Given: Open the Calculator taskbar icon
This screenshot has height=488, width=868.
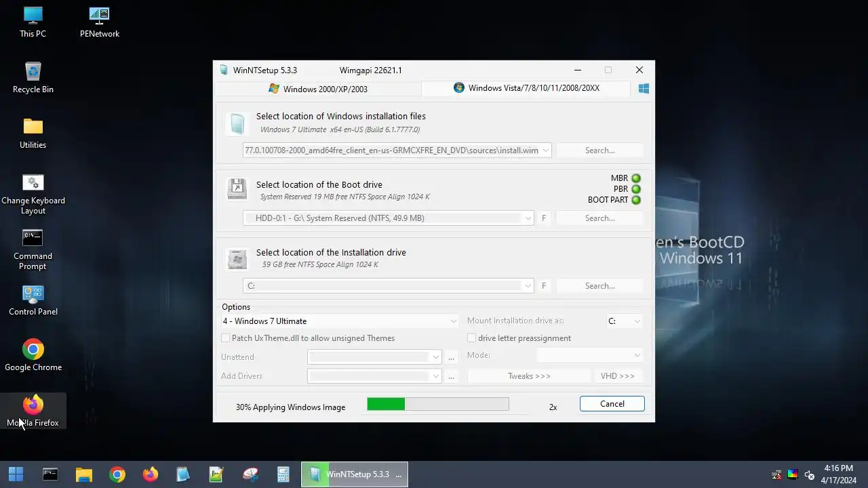Looking at the screenshot, I should click(283, 474).
